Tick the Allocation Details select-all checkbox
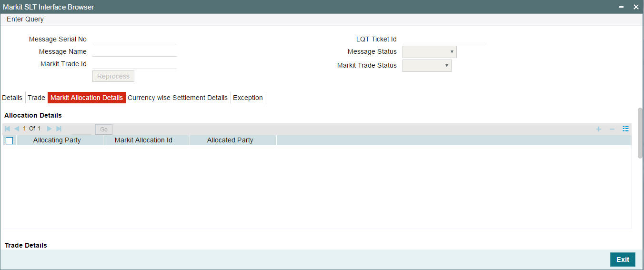The height and width of the screenshot is (270, 644). (10, 140)
